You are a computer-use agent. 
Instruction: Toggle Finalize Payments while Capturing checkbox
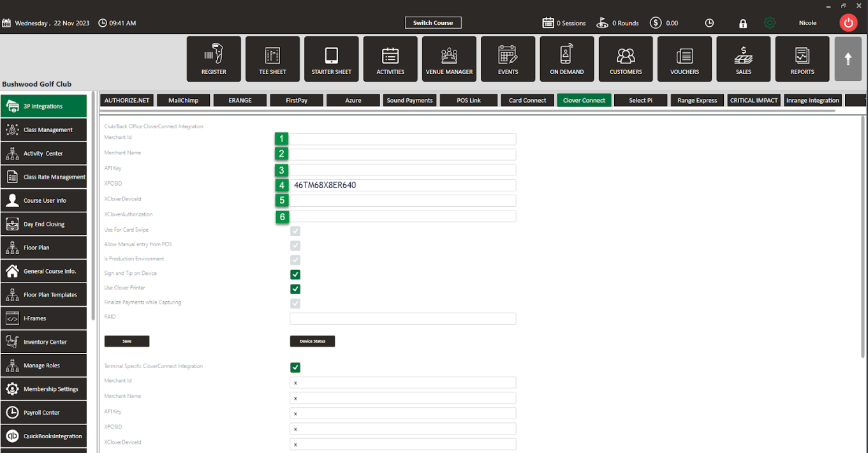(x=295, y=303)
